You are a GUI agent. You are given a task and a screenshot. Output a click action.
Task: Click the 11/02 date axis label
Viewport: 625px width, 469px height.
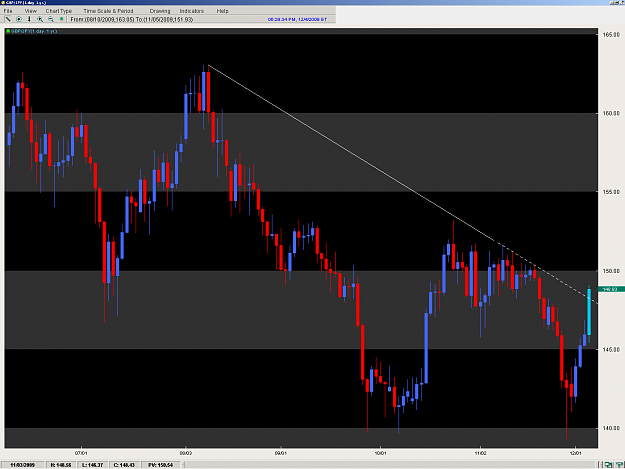tap(480, 453)
